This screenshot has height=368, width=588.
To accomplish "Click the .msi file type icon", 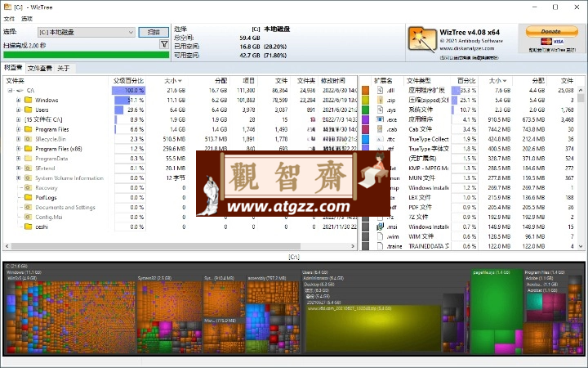I will [380, 227].
